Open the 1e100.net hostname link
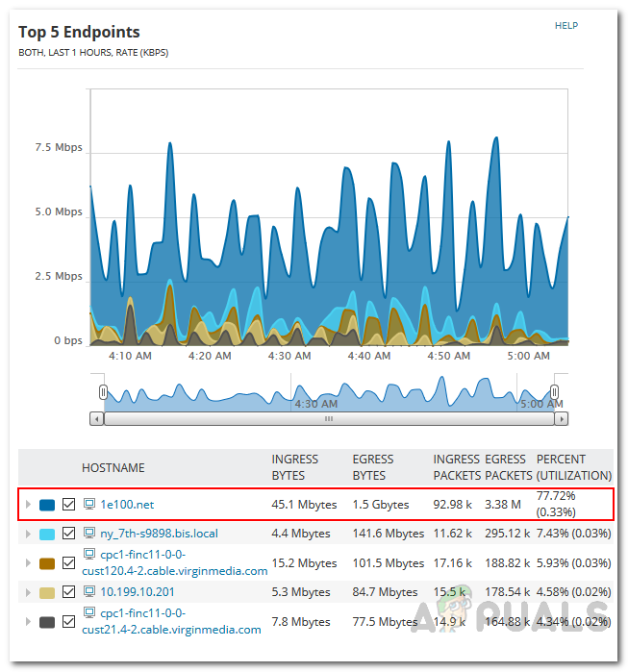This screenshot has height=672, width=628. (128, 504)
